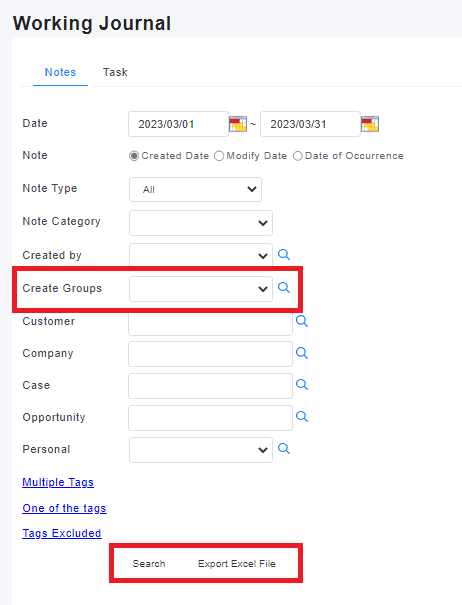Click the Case lookup magnifier icon
This screenshot has width=462, height=605.
(x=301, y=385)
